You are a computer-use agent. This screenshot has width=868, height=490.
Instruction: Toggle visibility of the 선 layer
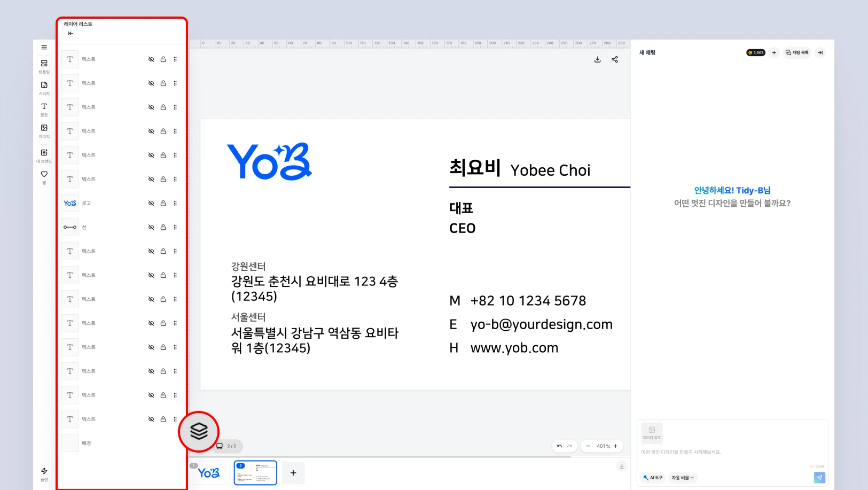(151, 227)
